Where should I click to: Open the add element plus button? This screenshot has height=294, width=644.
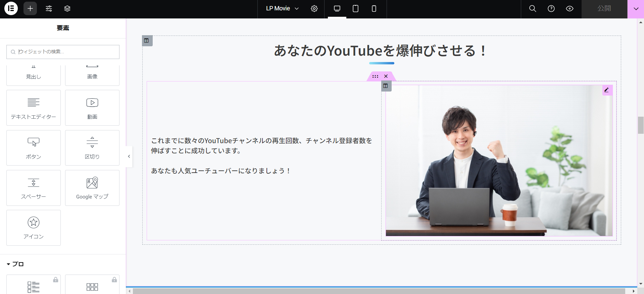point(30,9)
